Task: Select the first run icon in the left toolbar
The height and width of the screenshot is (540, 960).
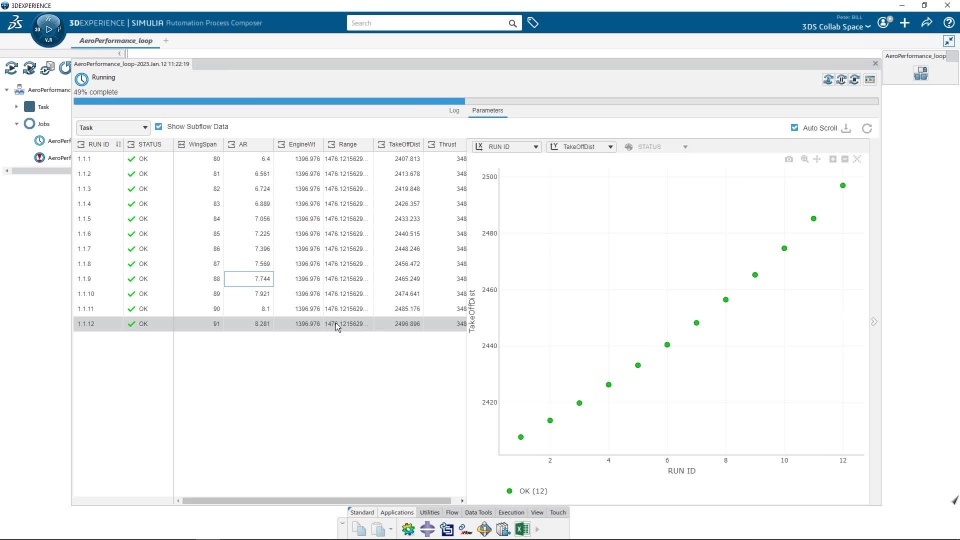Action: click(11, 68)
